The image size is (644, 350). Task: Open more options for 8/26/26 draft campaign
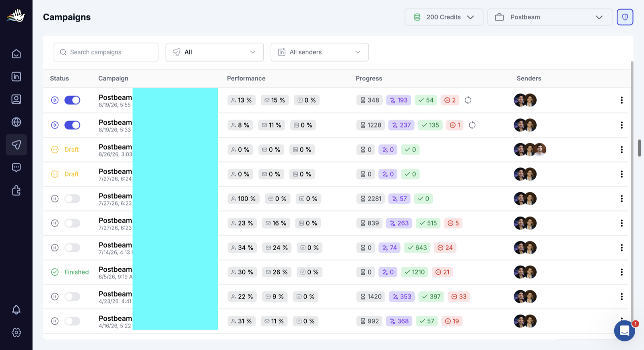coord(621,150)
